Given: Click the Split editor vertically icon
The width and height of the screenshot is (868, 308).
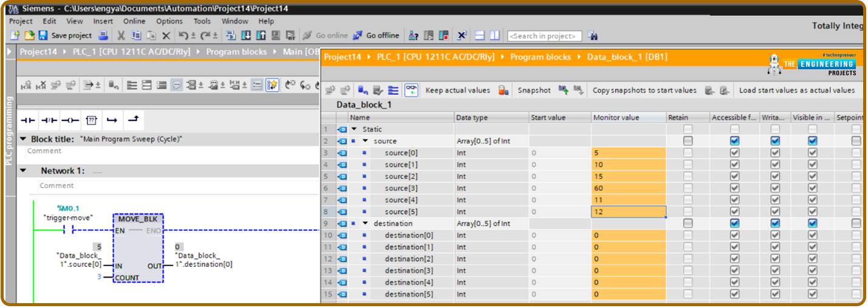Looking at the screenshot, I should (x=495, y=35).
